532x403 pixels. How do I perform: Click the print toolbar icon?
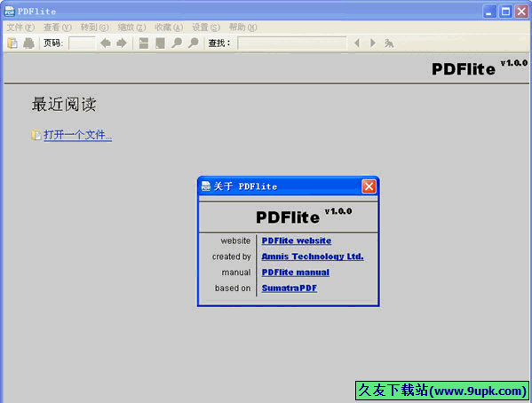pyautogui.click(x=28, y=43)
